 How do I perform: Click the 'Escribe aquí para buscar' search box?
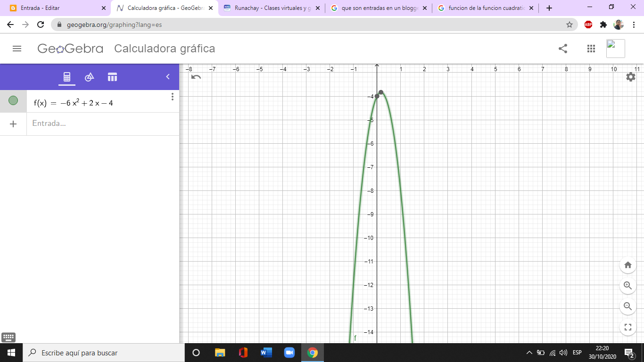[x=104, y=353]
